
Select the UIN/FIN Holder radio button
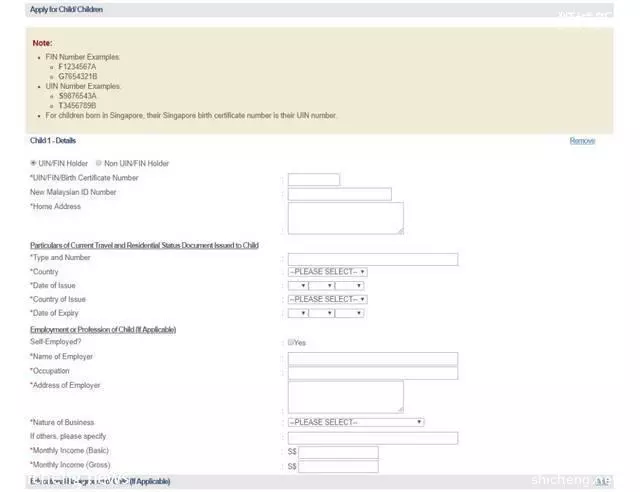33,163
